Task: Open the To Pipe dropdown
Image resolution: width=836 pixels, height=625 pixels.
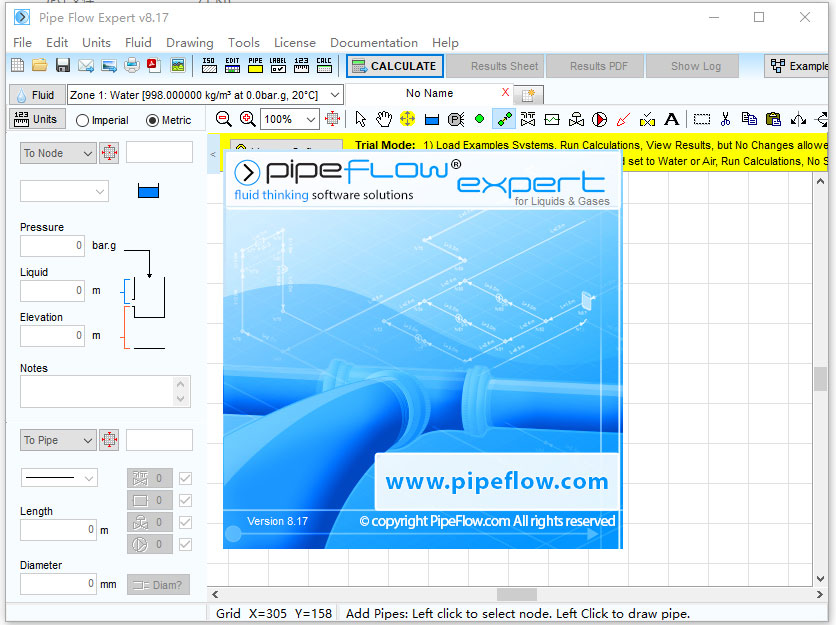Action: tap(58, 440)
